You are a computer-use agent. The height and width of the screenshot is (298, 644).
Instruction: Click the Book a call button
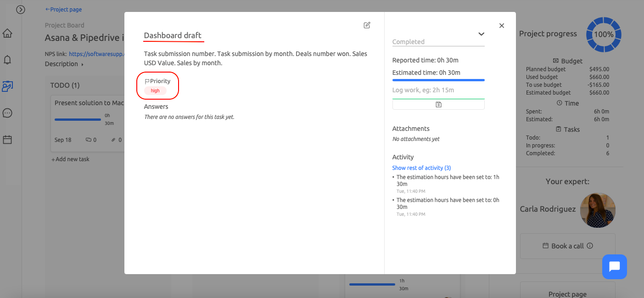pos(567,246)
